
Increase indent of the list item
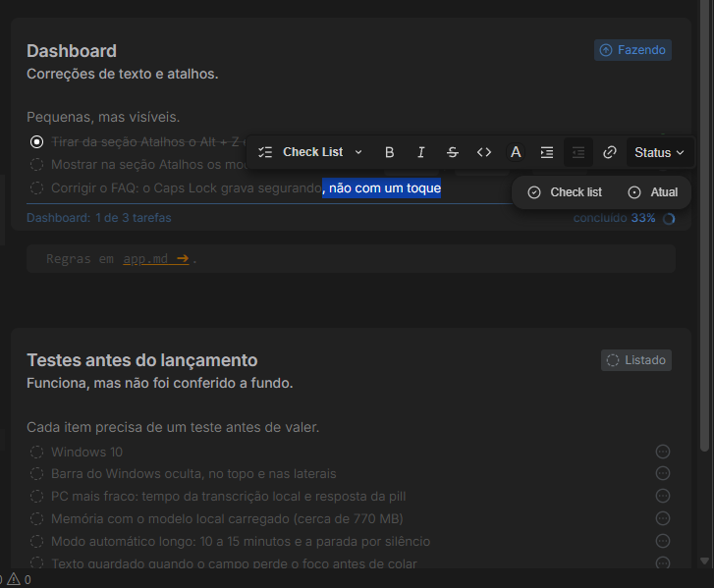pos(547,152)
